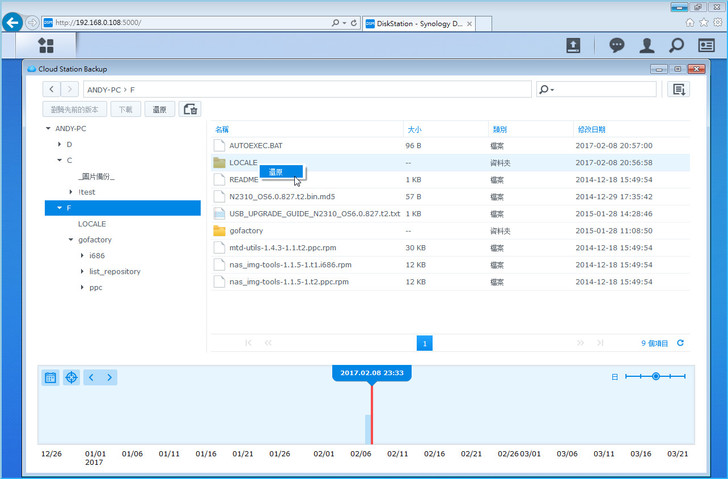This screenshot has width=728, height=479.
Task: Go to previous timeline version arrow
Action: [x=90, y=377]
